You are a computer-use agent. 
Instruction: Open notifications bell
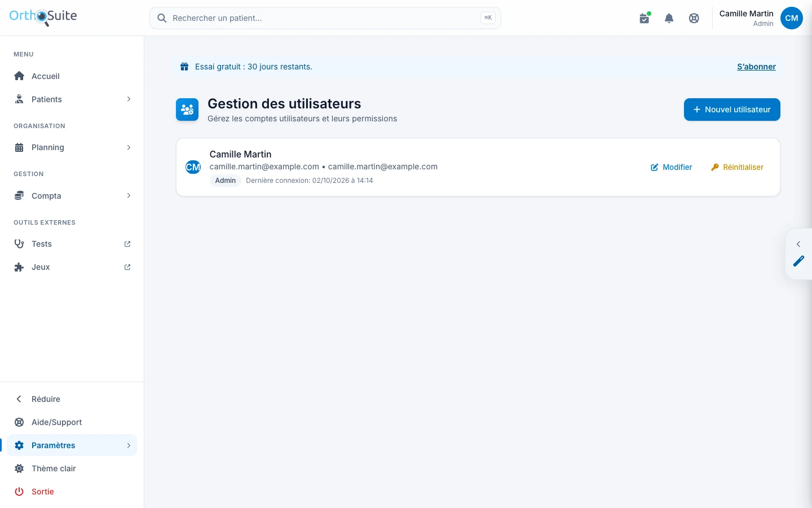tap(669, 18)
